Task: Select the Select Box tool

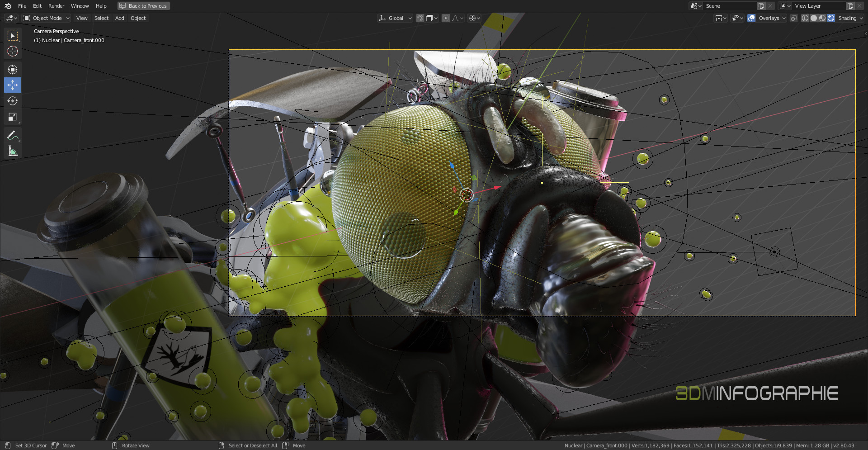Action: pos(13,35)
